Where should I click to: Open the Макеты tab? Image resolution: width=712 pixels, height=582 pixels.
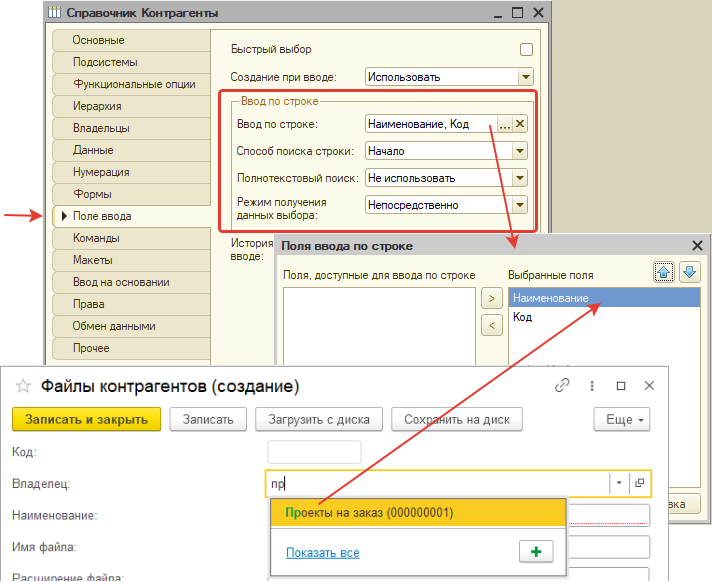coord(131,260)
